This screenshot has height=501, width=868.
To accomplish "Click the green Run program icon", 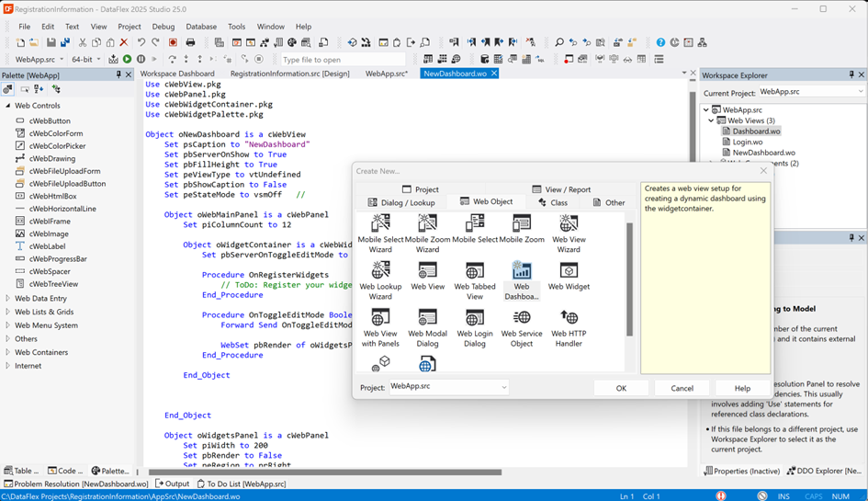I will pyautogui.click(x=128, y=59).
